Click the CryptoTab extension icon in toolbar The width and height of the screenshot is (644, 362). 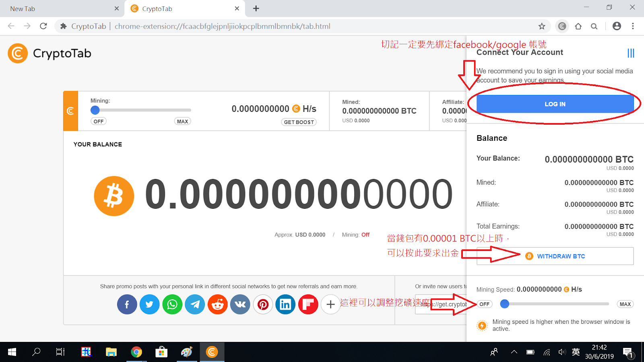pyautogui.click(x=562, y=26)
